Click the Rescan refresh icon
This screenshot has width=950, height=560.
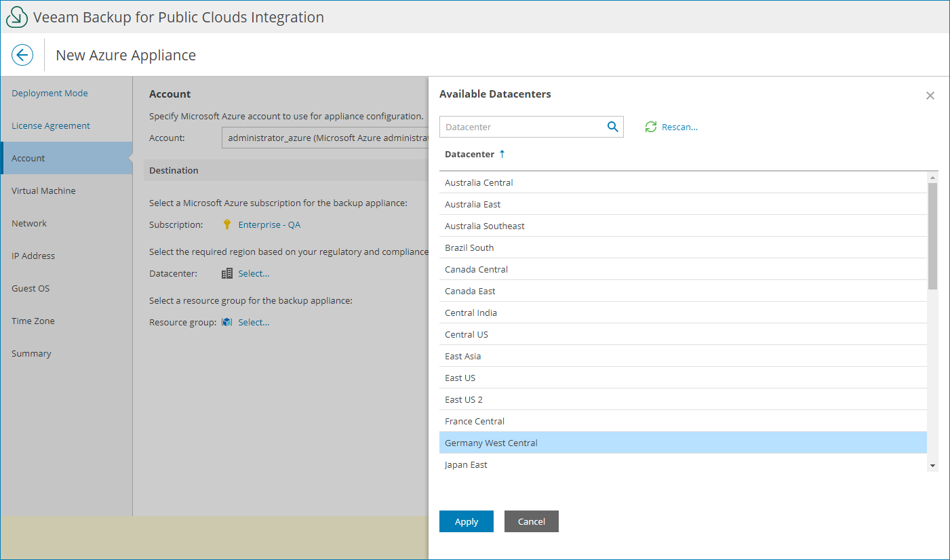pyautogui.click(x=651, y=127)
